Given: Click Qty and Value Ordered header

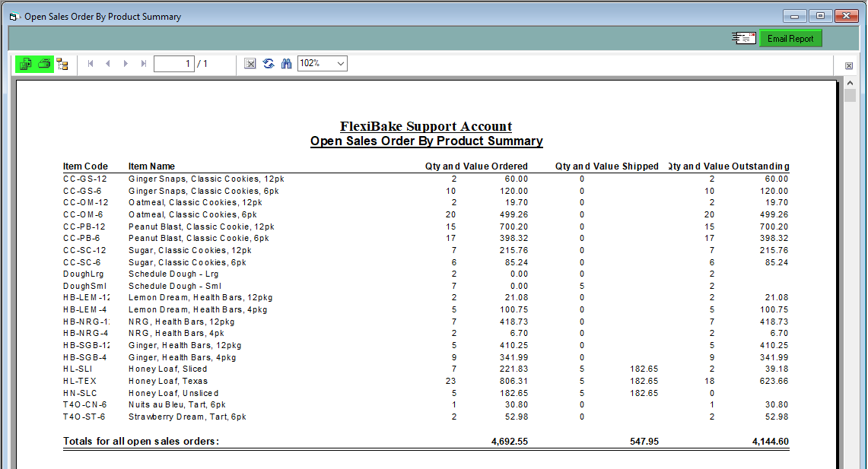Looking at the screenshot, I should [x=476, y=166].
